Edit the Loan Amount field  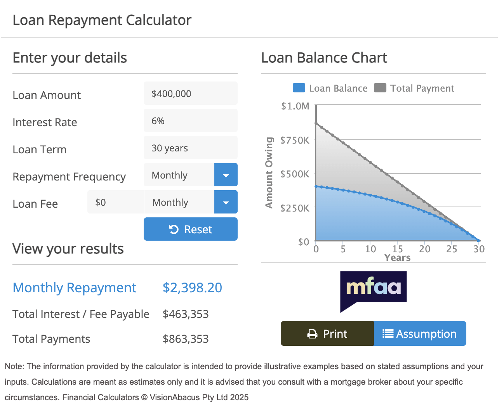[190, 94]
